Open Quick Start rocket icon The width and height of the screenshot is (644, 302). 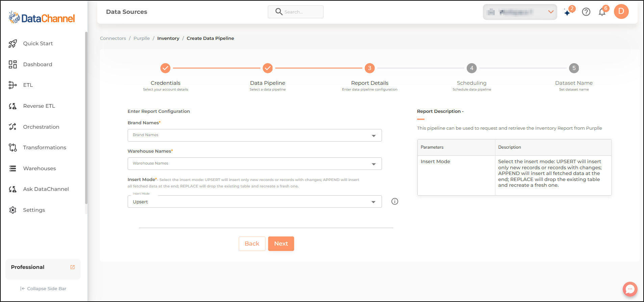tap(13, 44)
